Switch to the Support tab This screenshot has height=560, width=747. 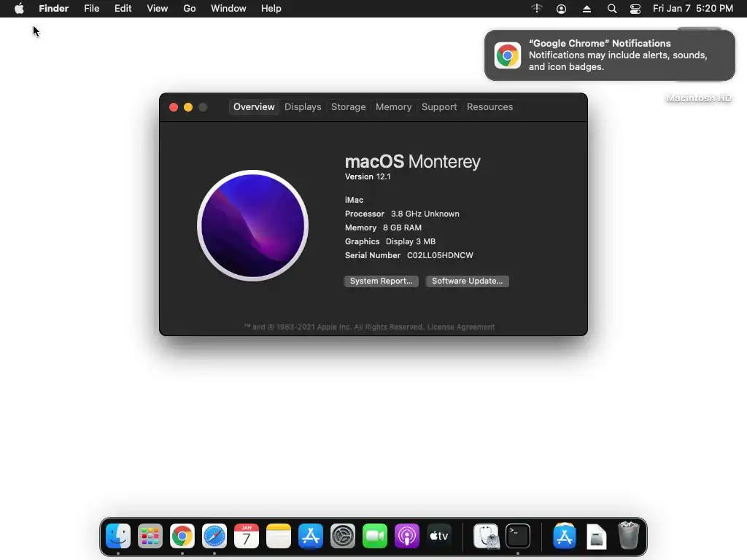(438, 107)
